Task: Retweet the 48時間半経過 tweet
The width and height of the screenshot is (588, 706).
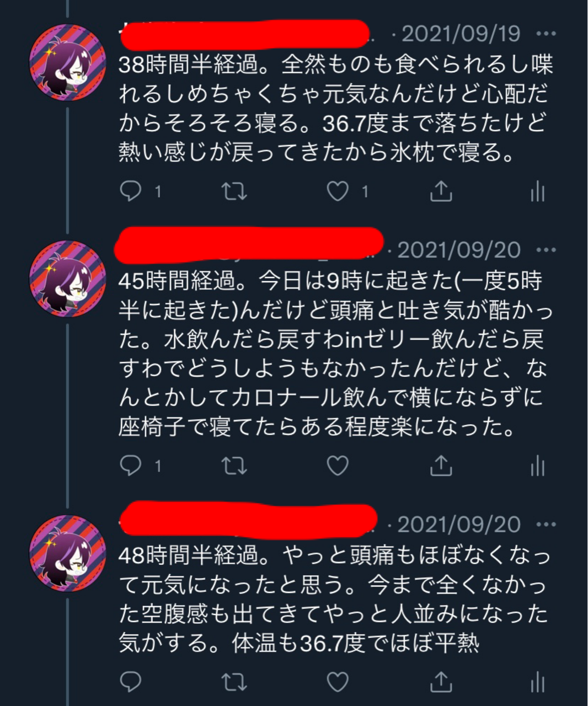Action: pyautogui.click(x=234, y=682)
